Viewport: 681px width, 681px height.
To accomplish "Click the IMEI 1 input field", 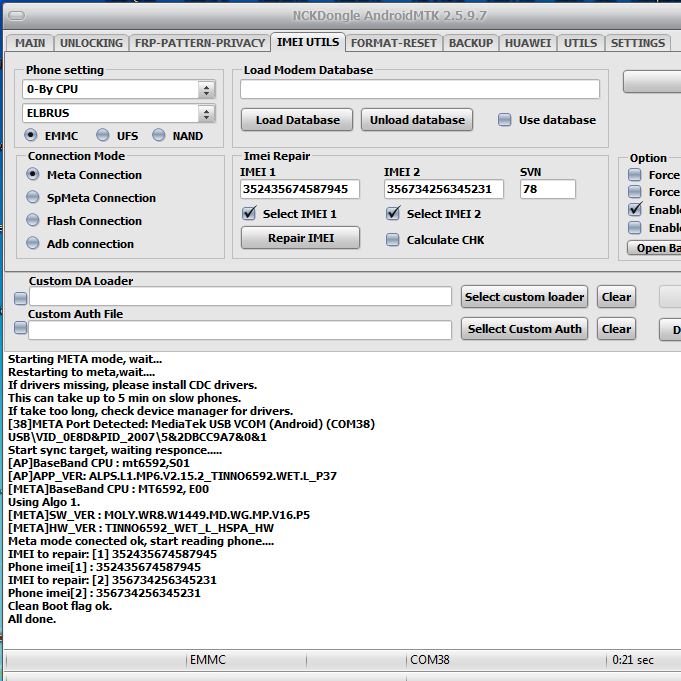I will click(x=300, y=189).
